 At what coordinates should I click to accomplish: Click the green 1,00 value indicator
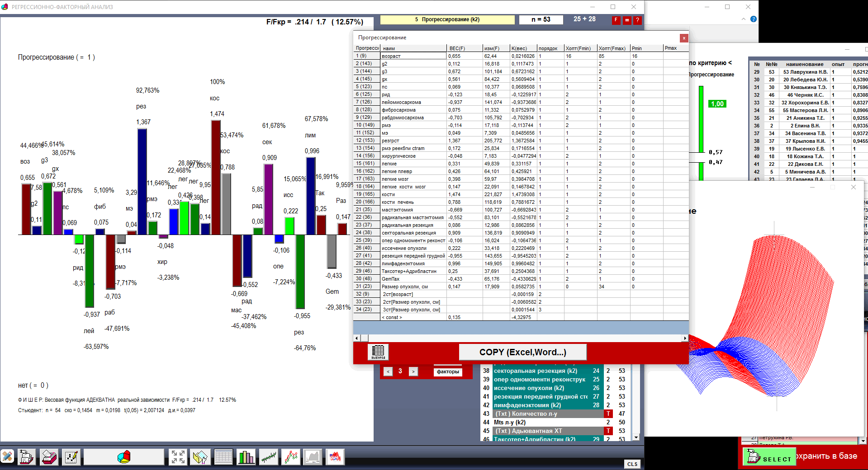coord(717,104)
